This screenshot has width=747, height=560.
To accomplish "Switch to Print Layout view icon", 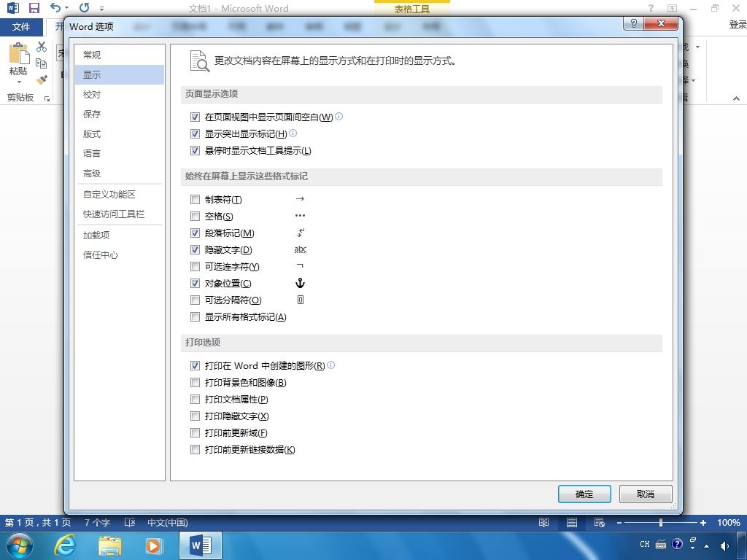I will tap(572, 522).
